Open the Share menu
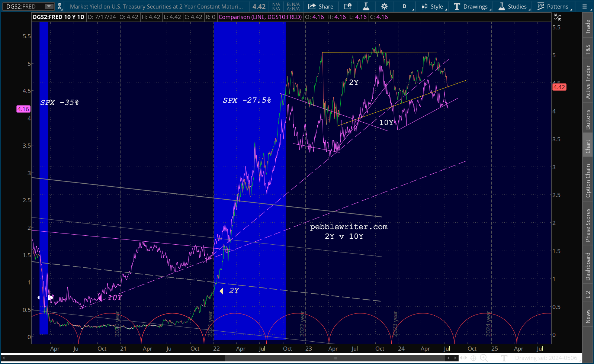 (321, 6)
